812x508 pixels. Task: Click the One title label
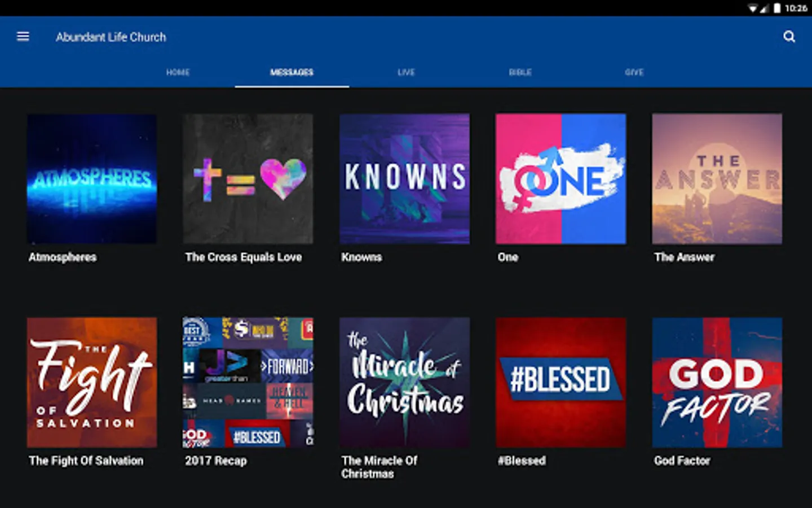(x=507, y=257)
